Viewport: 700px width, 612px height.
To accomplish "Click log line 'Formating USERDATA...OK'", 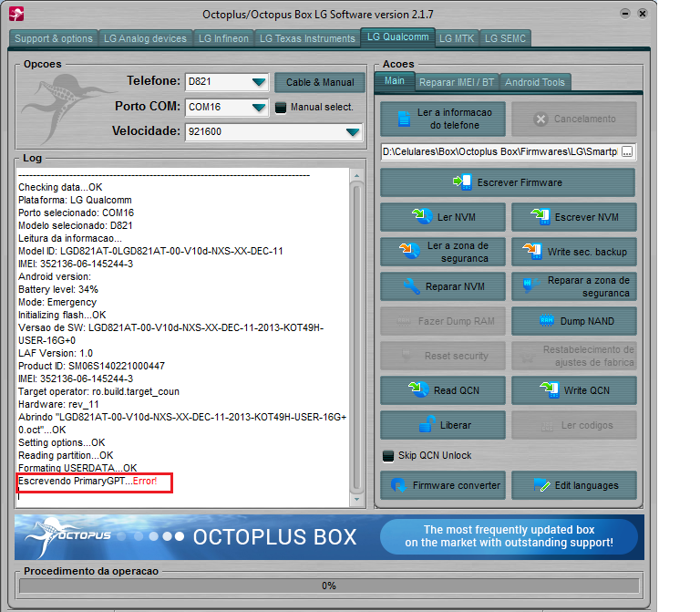I will (77, 468).
